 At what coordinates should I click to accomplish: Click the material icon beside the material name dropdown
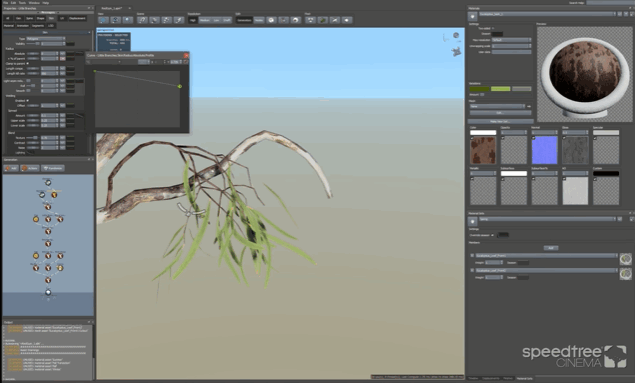472,16
